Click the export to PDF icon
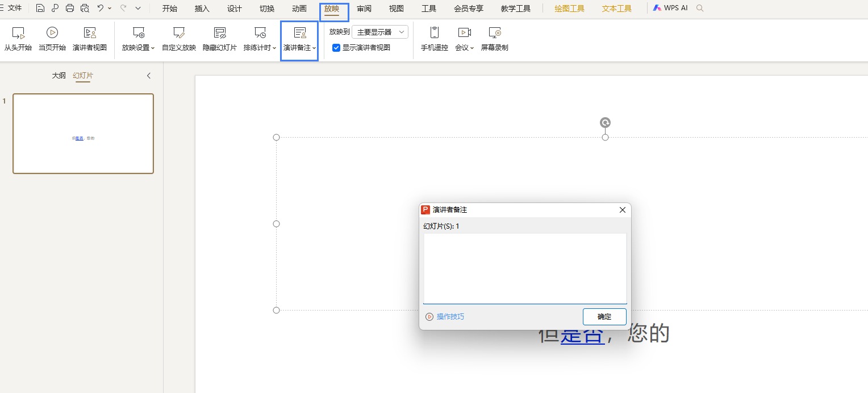Viewport: 868px width, 393px height. coord(55,8)
